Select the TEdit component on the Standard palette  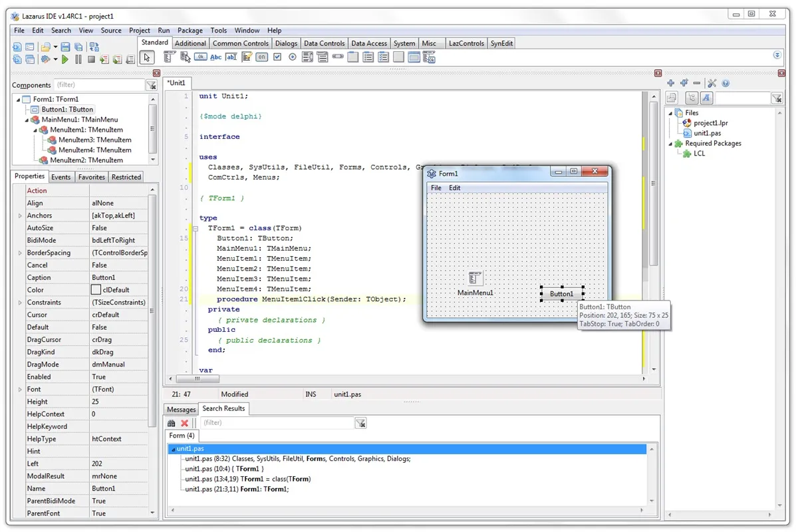(231, 57)
